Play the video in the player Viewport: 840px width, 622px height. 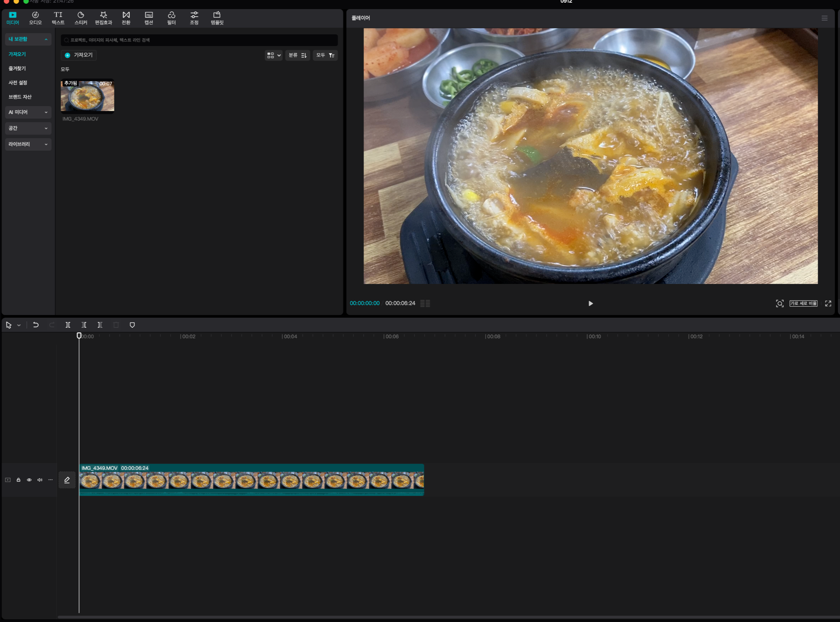point(590,303)
